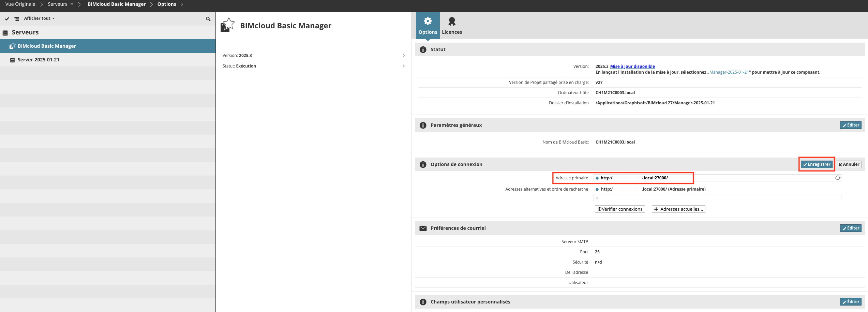Click the Vérifier connexions button
This screenshot has width=868, height=312.
pos(620,209)
